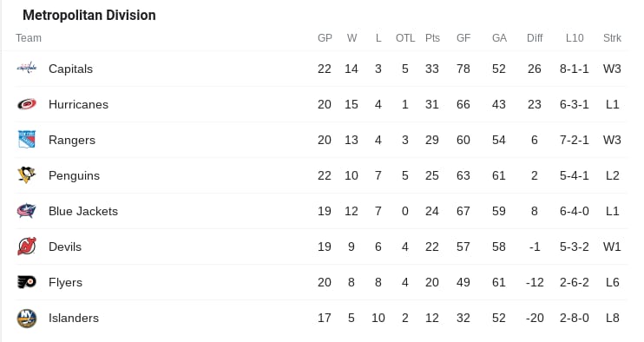This screenshot has width=644, height=342.
Task: Click the Capitals team logo
Action: click(27, 69)
